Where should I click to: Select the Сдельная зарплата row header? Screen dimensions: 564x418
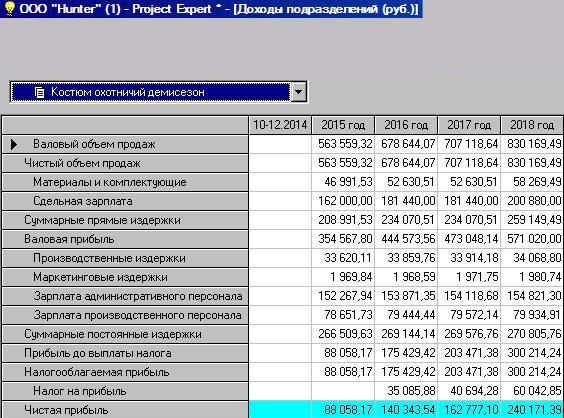(125, 201)
